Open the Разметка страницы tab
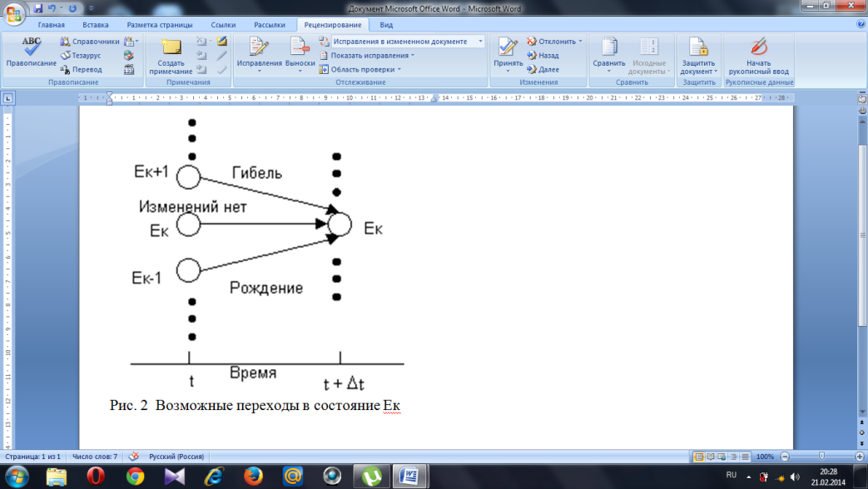The image size is (868, 489). tap(160, 25)
